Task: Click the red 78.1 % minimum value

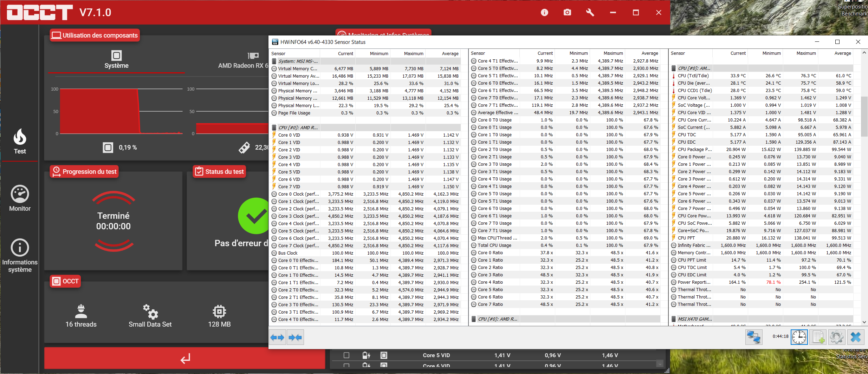Action: coord(773,282)
